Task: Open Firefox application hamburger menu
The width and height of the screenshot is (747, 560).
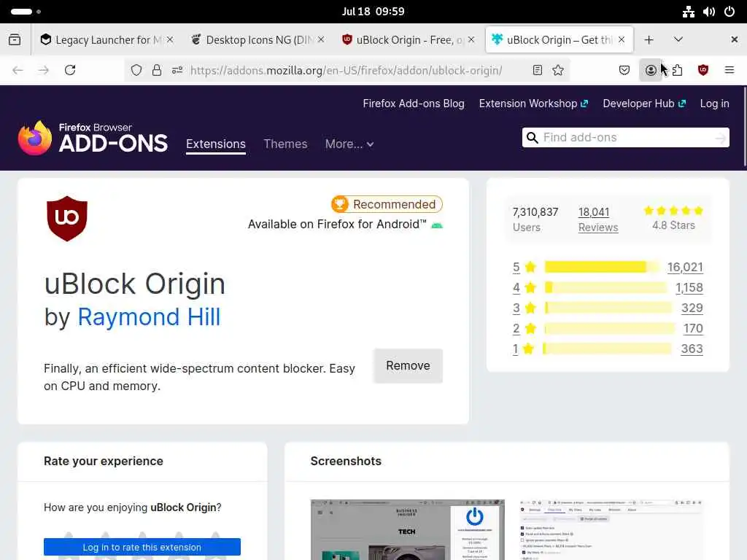Action: [x=729, y=71]
